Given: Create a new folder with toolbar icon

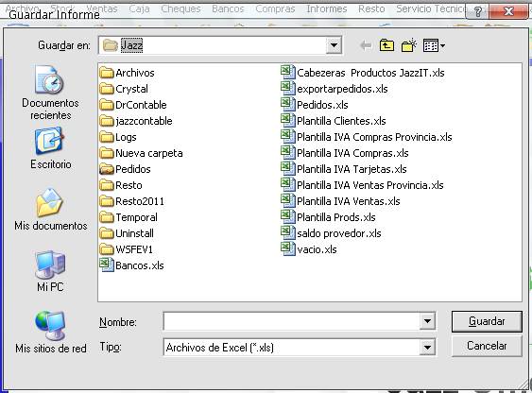Looking at the screenshot, I should point(408,45).
